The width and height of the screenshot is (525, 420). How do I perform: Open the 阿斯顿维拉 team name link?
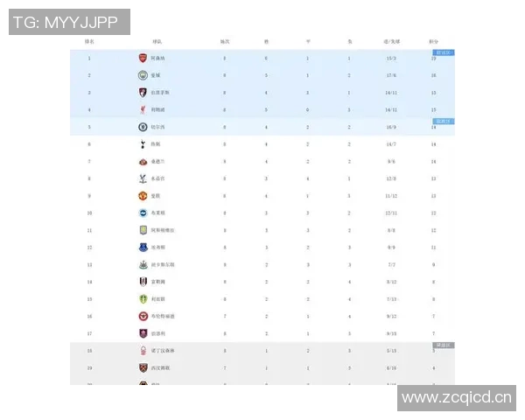coord(163,230)
